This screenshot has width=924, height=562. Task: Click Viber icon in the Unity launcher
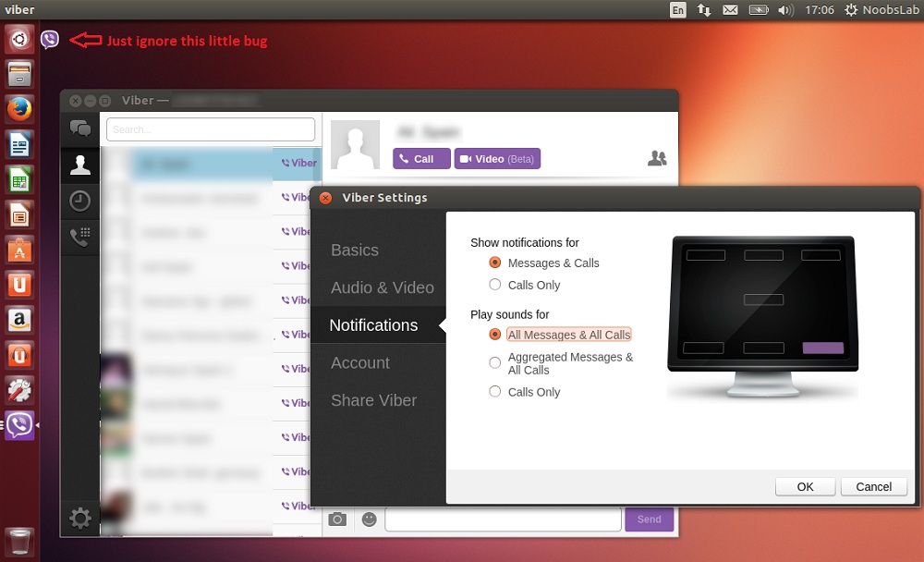click(19, 425)
